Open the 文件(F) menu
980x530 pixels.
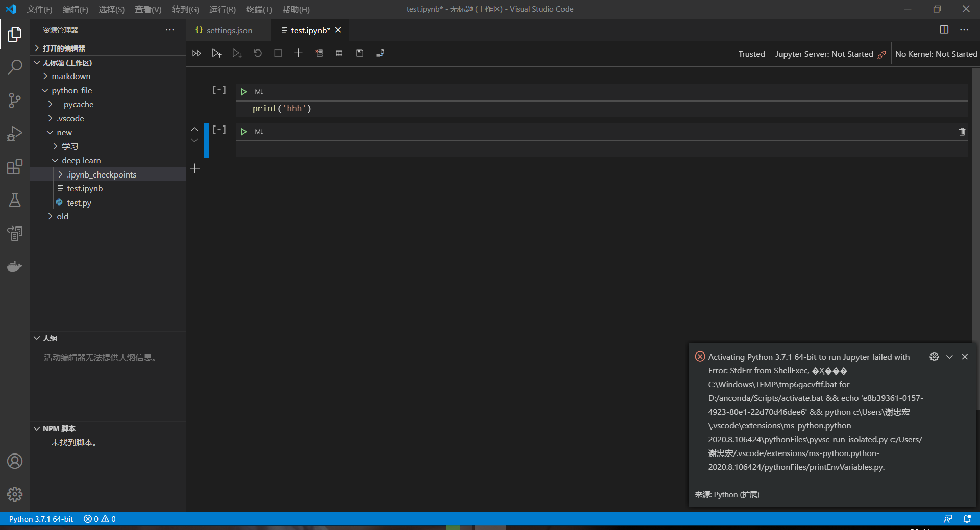pos(39,9)
